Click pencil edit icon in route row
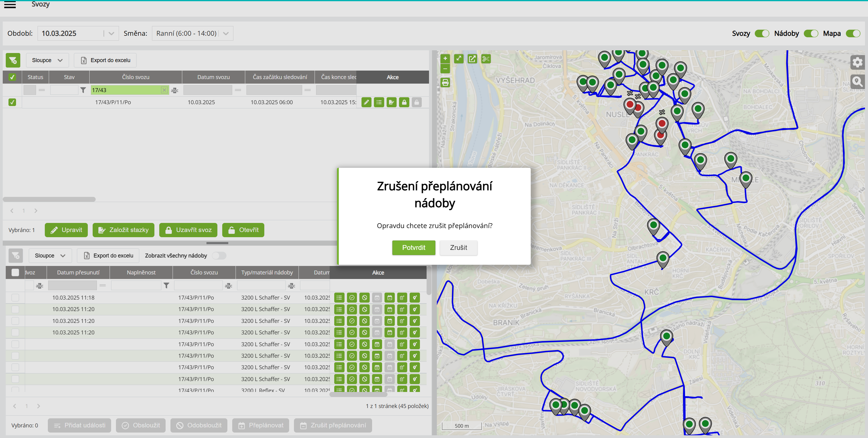Viewport: 868px width, 438px height. (366, 102)
